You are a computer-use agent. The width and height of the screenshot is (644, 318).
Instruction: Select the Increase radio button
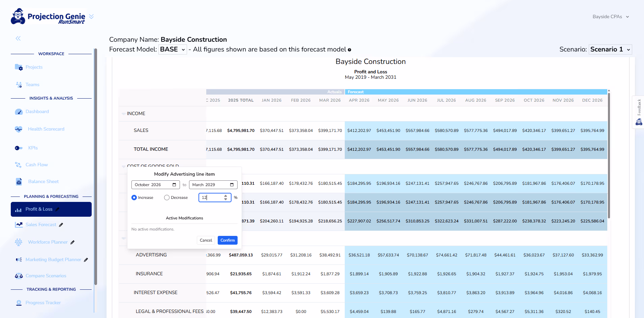pyautogui.click(x=134, y=198)
